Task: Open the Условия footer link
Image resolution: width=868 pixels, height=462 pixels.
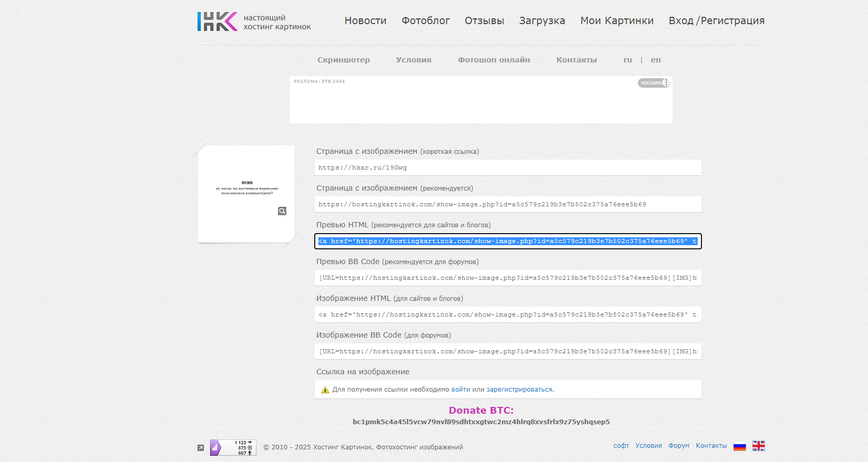Action: pos(648,446)
